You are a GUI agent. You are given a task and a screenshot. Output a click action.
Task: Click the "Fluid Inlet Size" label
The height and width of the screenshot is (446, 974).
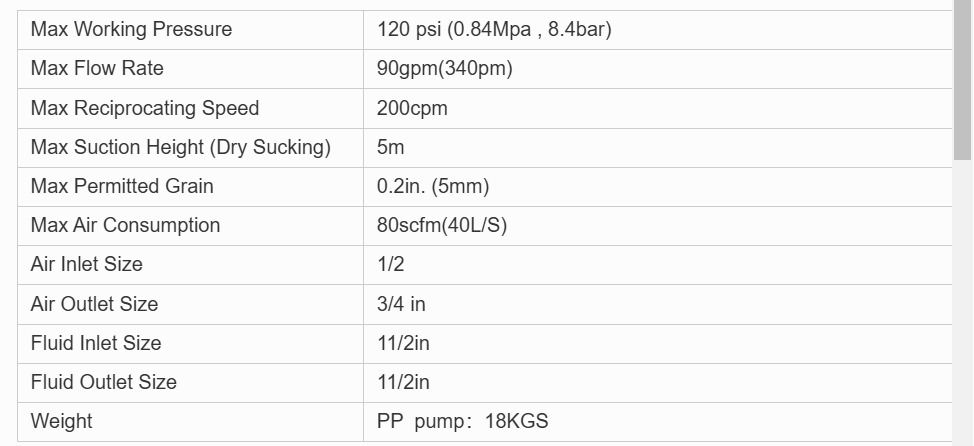click(x=96, y=343)
